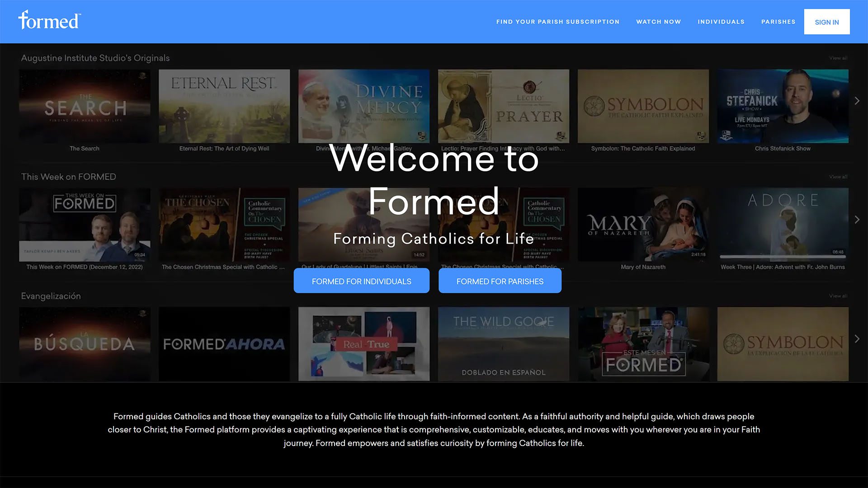Go to Parishes page in navigation
Viewport: 868px width, 488px height.
pyautogui.click(x=778, y=22)
